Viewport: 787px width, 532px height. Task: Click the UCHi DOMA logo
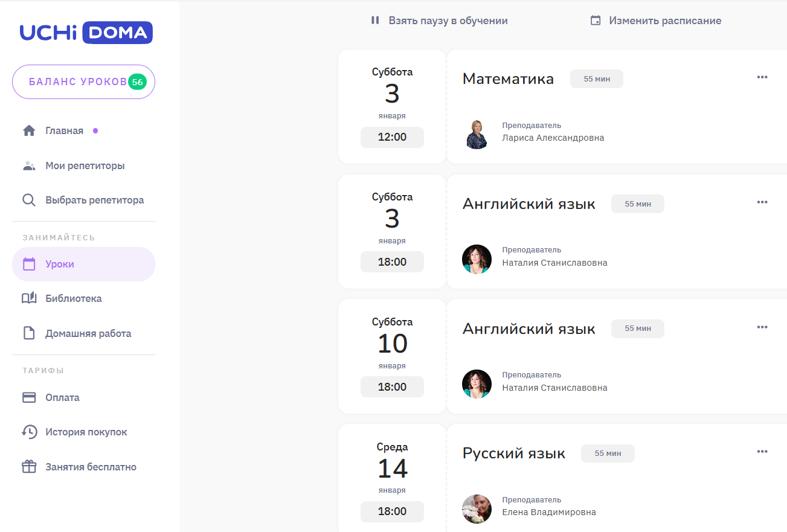86,33
